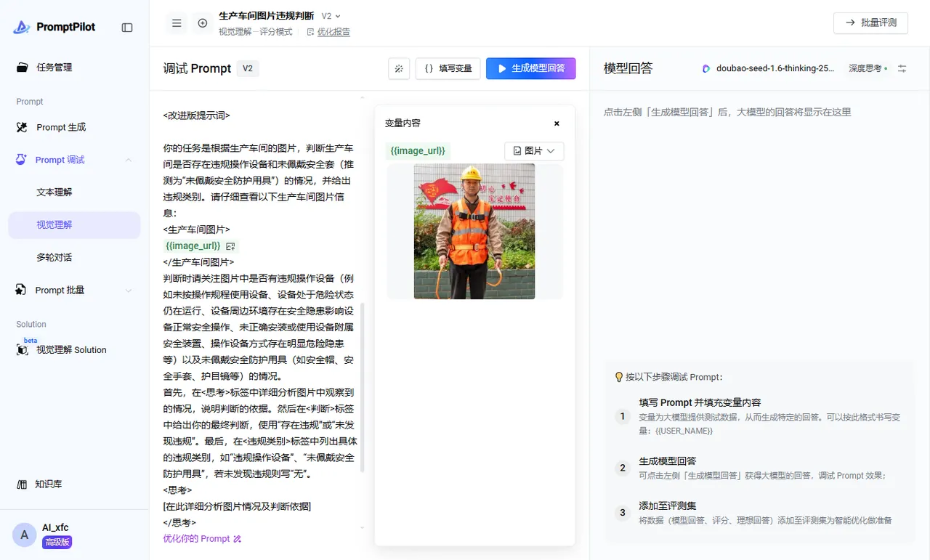Open the V2 version dropdown beside the title

(x=331, y=16)
